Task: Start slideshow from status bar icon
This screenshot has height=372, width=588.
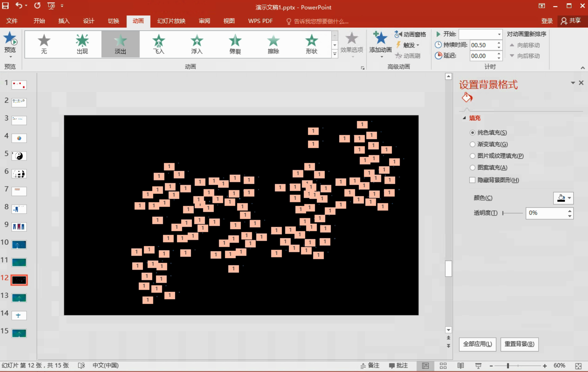Action: (x=478, y=366)
